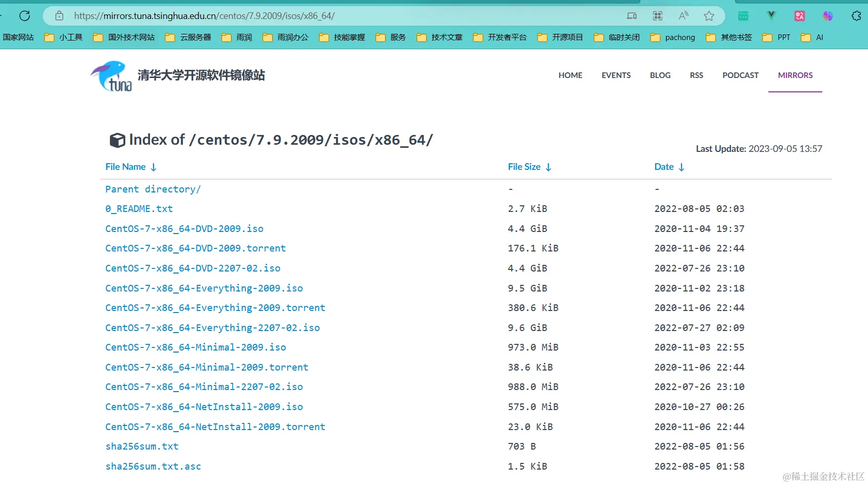Open the 技能掌握 bookmark folder
This screenshot has width=868, height=485.
pos(342,37)
